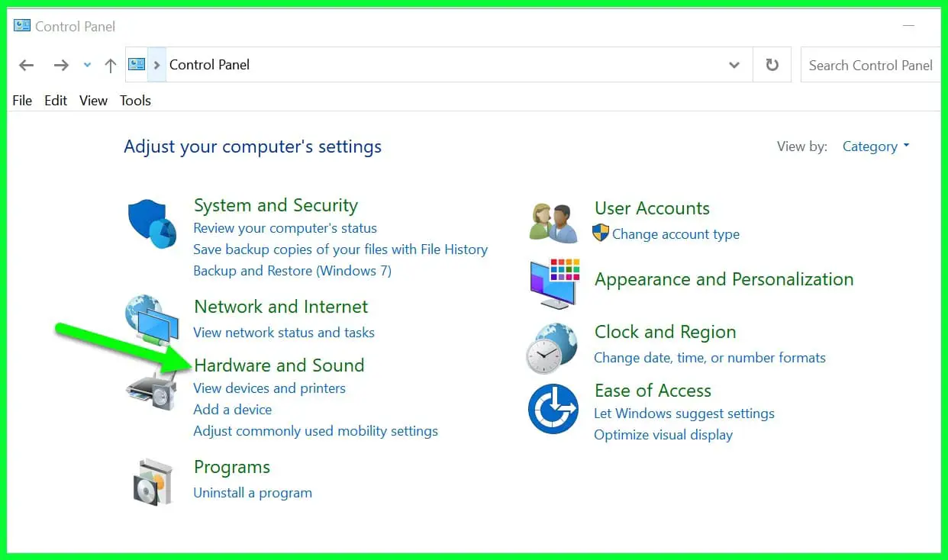The height and width of the screenshot is (560, 948).
Task: Click the shield icon beside Change account type
Action: (x=601, y=233)
